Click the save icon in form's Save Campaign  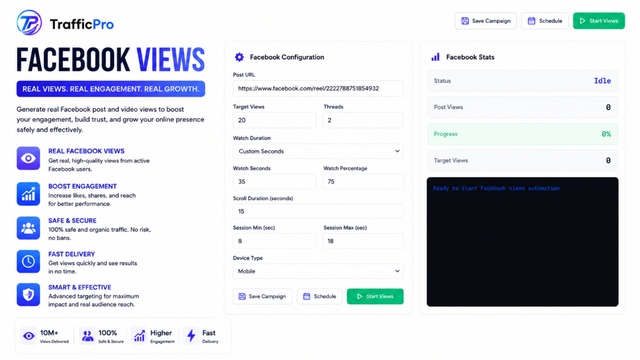click(x=242, y=296)
